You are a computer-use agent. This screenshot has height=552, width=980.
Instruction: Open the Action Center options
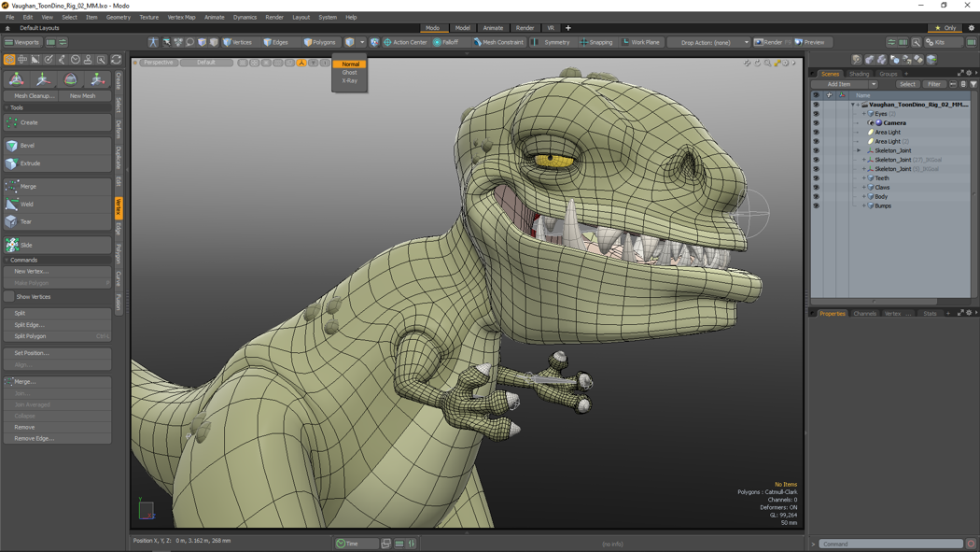[404, 42]
